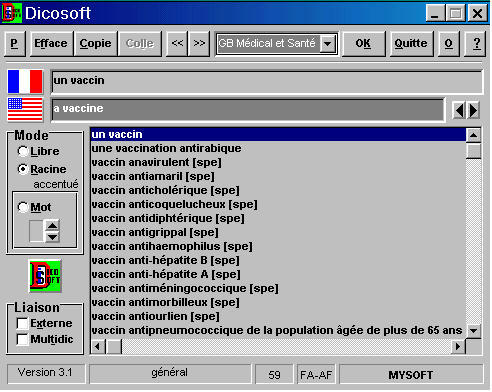Image resolution: width=492 pixels, height=392 pixels.
Task: Click the 'FA-AF' status field
Action: [x=316, y=374]
